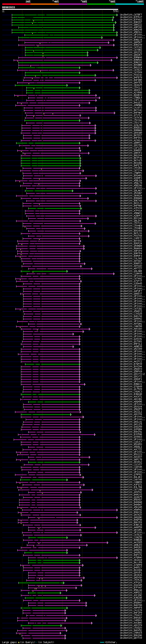Image resolution: width=146 pixels, height=644 pixels.
Task: Open hit UniRef100_C6TBF7
Action: pyautogui.click(x=131, y=15)
